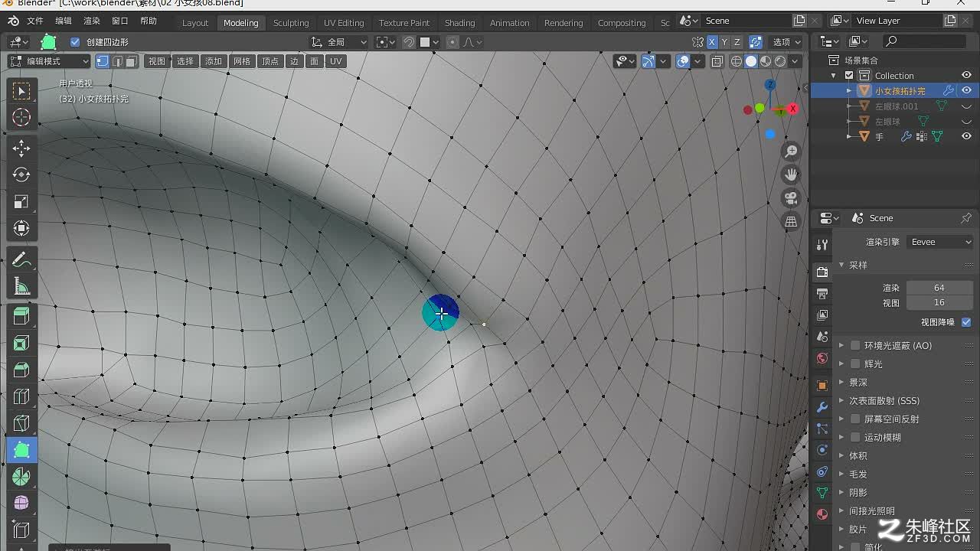Switch to UV Editing workspace tab
This screenshot has width=980, height=551.
coord(344,23)
